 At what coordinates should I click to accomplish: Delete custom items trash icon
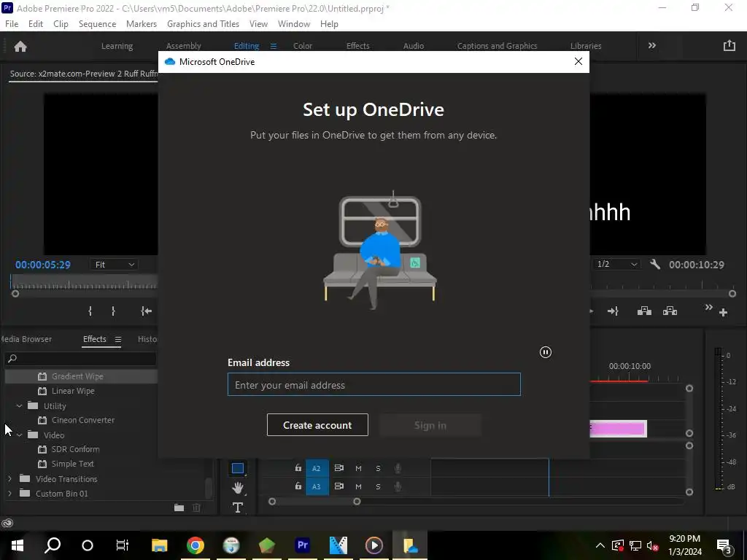196,507
